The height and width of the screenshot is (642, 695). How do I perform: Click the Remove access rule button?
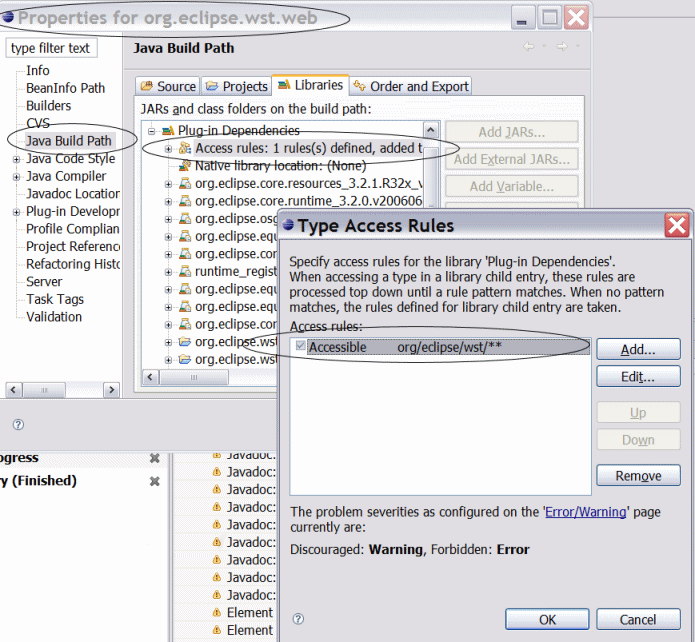tap(638, 476)
